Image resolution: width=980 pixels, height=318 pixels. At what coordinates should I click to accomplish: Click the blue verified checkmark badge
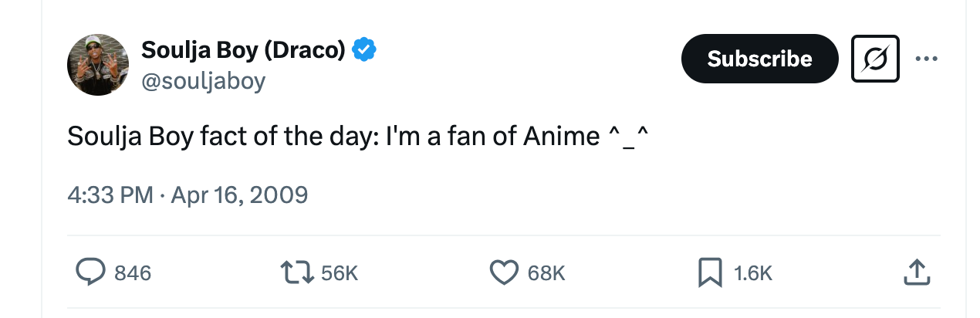tap(364, 50)
